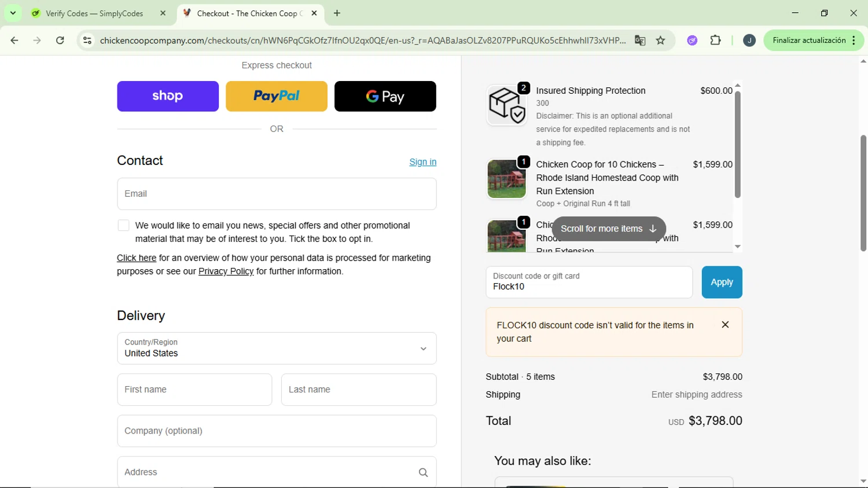The height and width of the screenshot is (488, 868).
Task: Open site information icon in address bar
Action: (87, 41)
